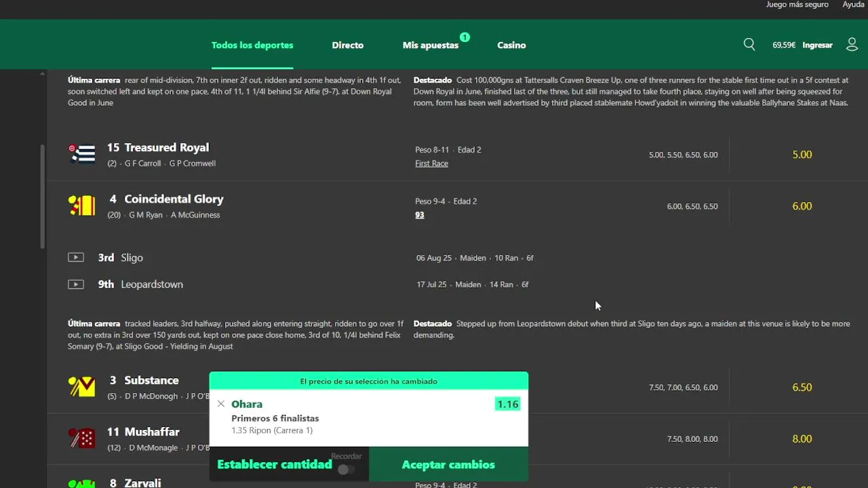Click the Ingresar deposit button
The image size is (868, 488).
(x=817, y=45)
